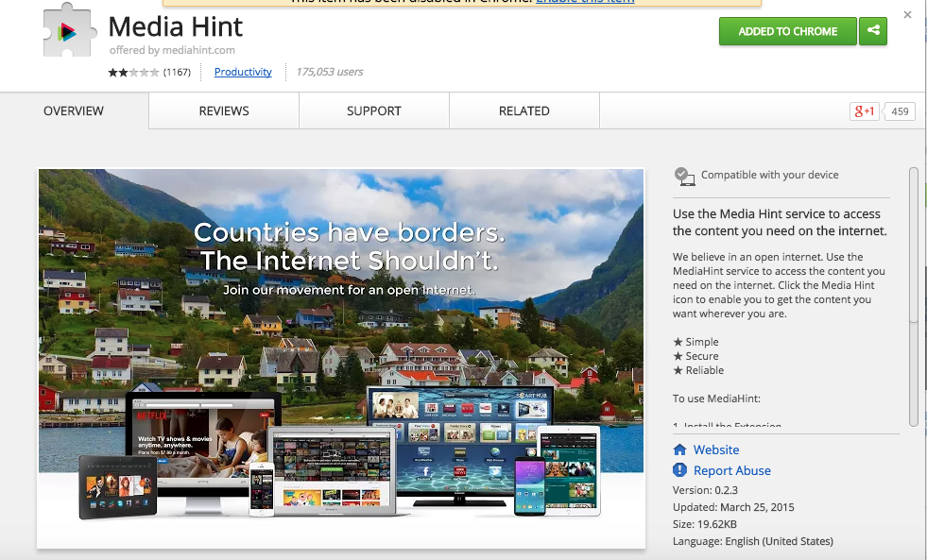Click the Report Abuse exclamation icon
927x560 pixels.
point(679,470)
